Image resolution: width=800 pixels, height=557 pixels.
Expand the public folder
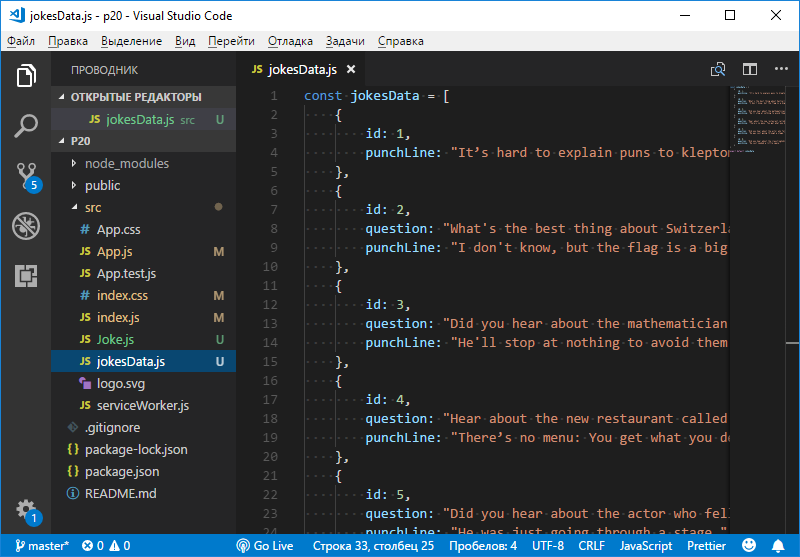(x=102, y=185)
